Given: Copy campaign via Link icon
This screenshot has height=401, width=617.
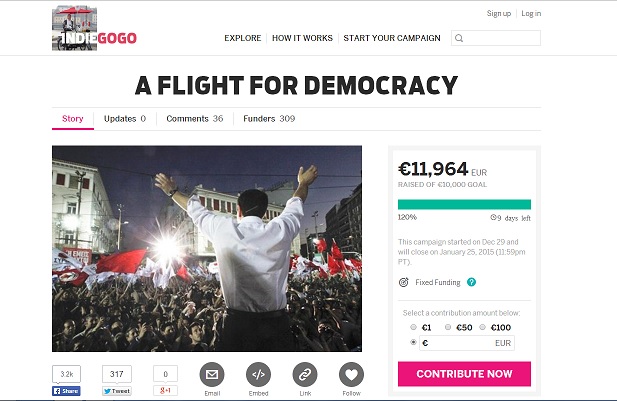Looking at the screenshot, I should (x=305, y=374).
